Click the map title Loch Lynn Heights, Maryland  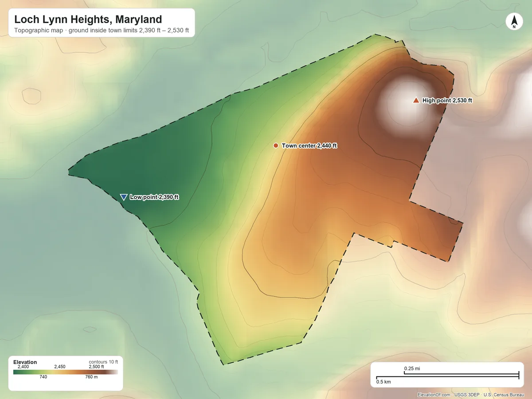88,20
